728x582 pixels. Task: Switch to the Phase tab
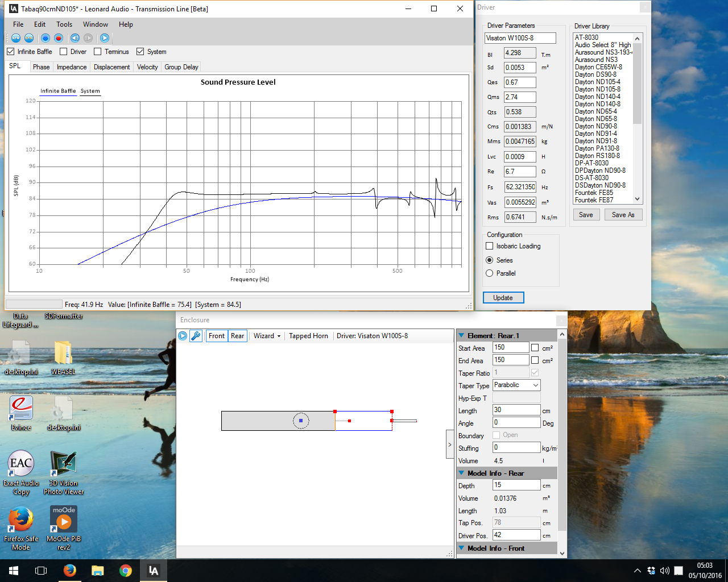[x=41, y=67]
